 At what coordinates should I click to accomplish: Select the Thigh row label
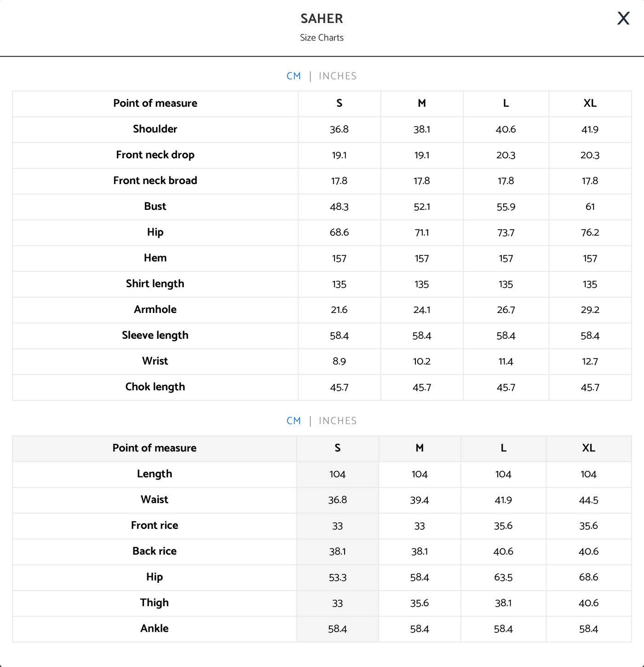click(x=155, y=603)
